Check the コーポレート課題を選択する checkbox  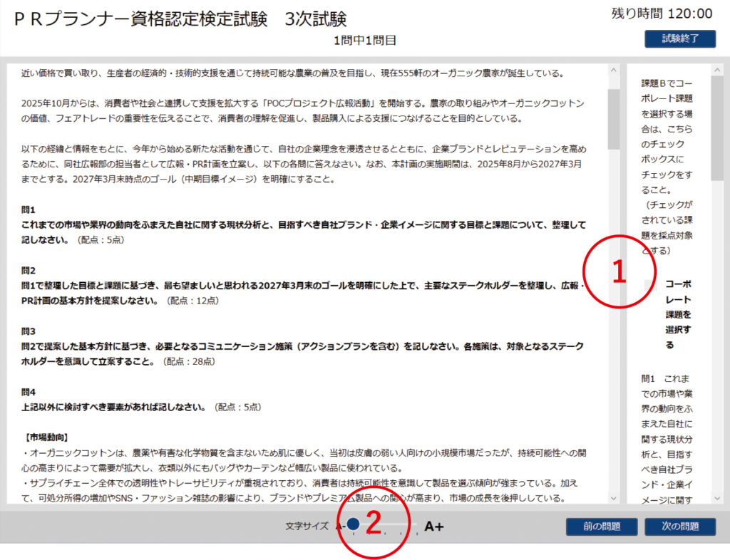click(650, 285)
